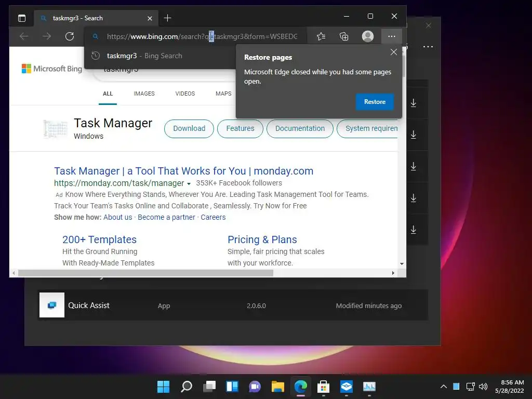The image size is (532, 399).
Task: Click the scroll right arrow
Action: pos(393,273)
